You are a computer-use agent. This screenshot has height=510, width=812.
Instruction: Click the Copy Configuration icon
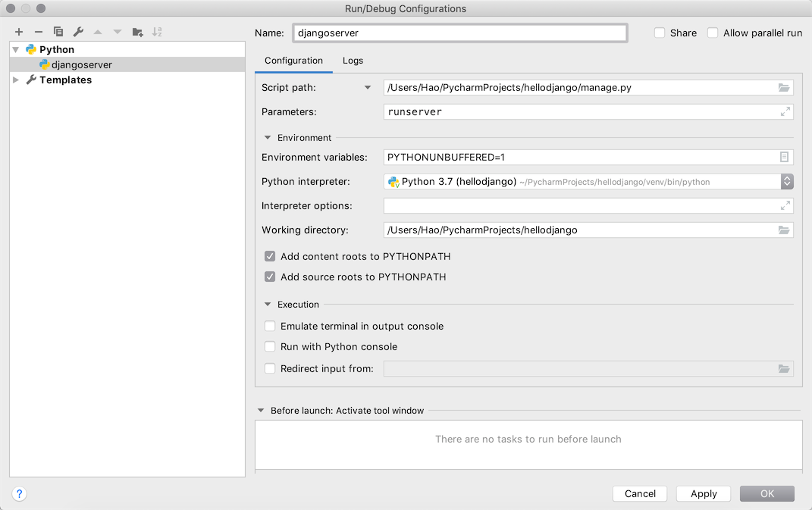(x=58, y=32)
